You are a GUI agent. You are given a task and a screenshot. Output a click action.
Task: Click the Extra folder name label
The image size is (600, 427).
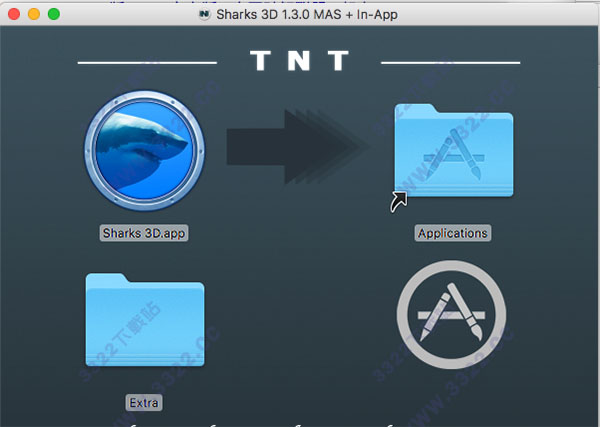(144, 403)
